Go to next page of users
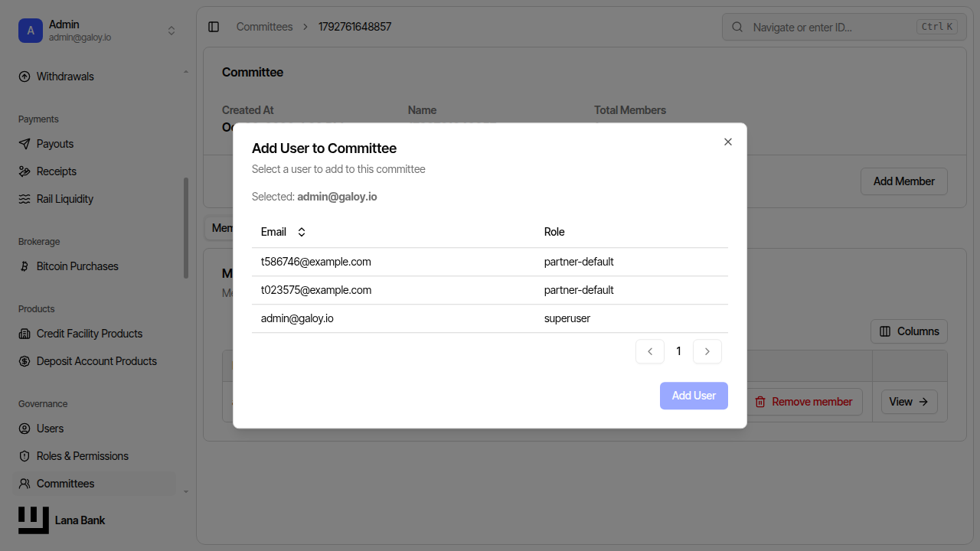 (x=707, y=351)
